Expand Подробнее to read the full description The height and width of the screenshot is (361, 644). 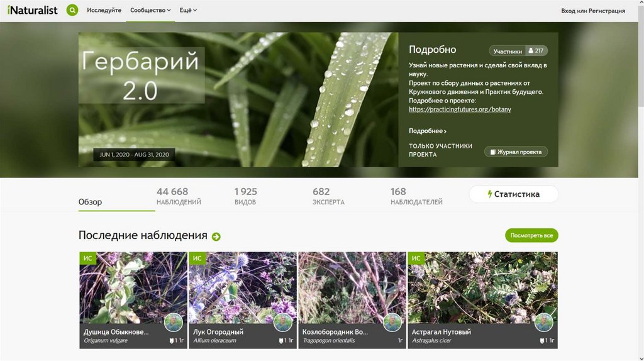pos(428,131)
